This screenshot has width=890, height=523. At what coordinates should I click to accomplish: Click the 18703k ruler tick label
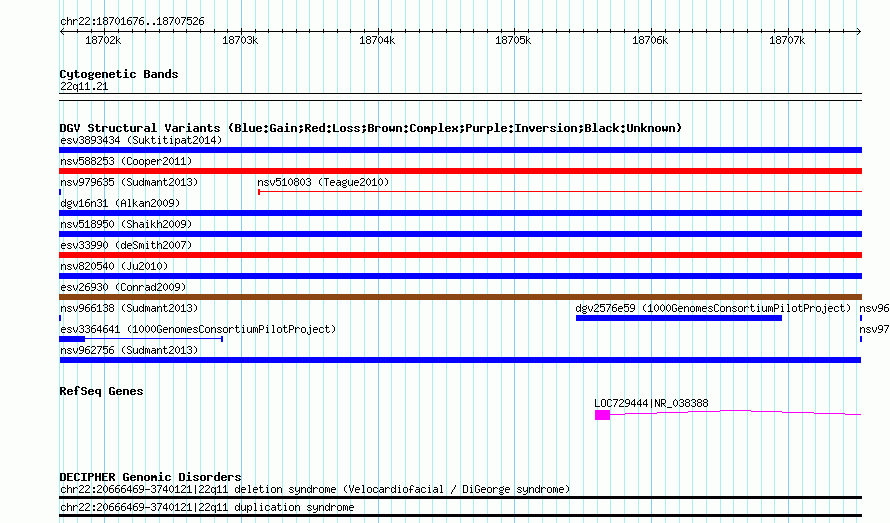tap(240, 40)
